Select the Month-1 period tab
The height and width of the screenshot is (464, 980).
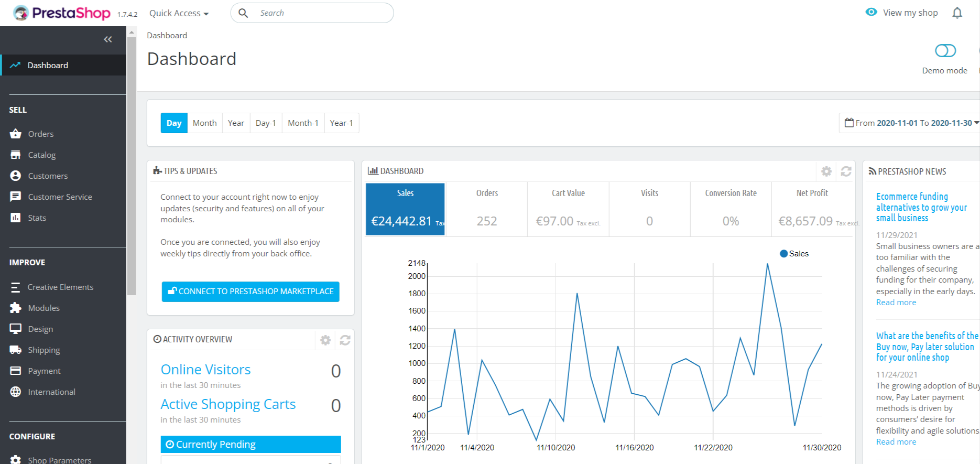point(303,123)
